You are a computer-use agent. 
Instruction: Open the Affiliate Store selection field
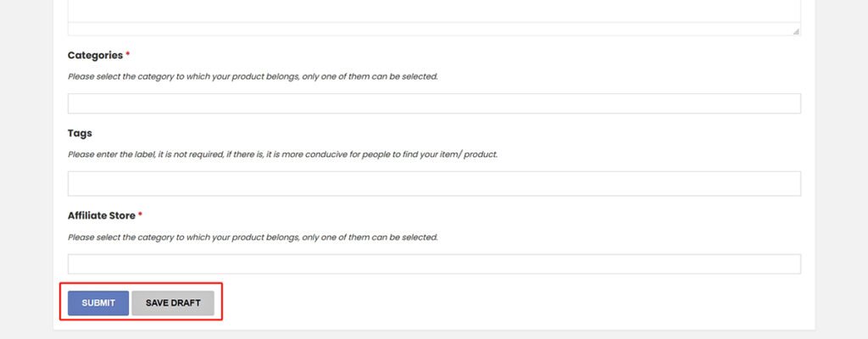point(434,264)
